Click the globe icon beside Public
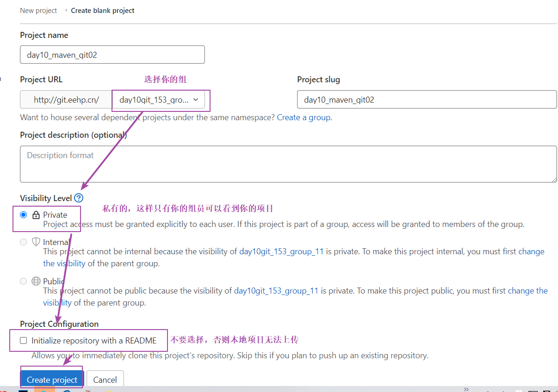The width and height of the screenshot is (558, 392). [x=36, y=281]
